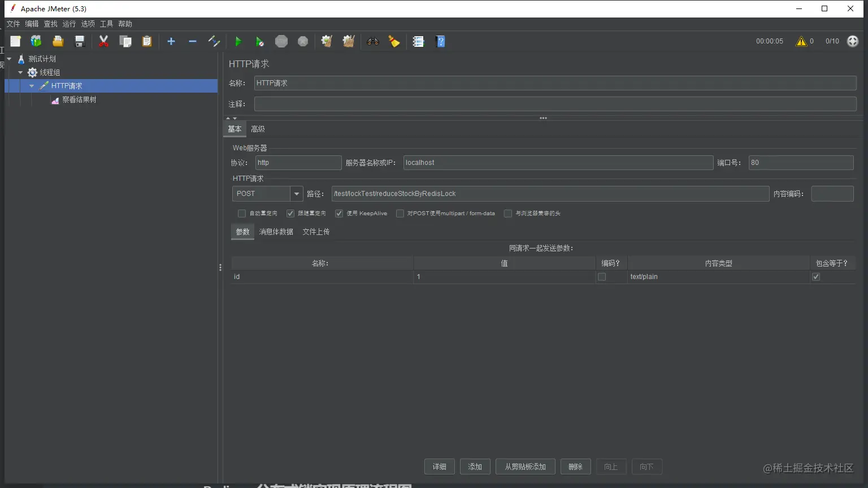Select the 文件上传 tab
Image resolution: width=868 pixels, height=488 pixels.
click(316, 232)
